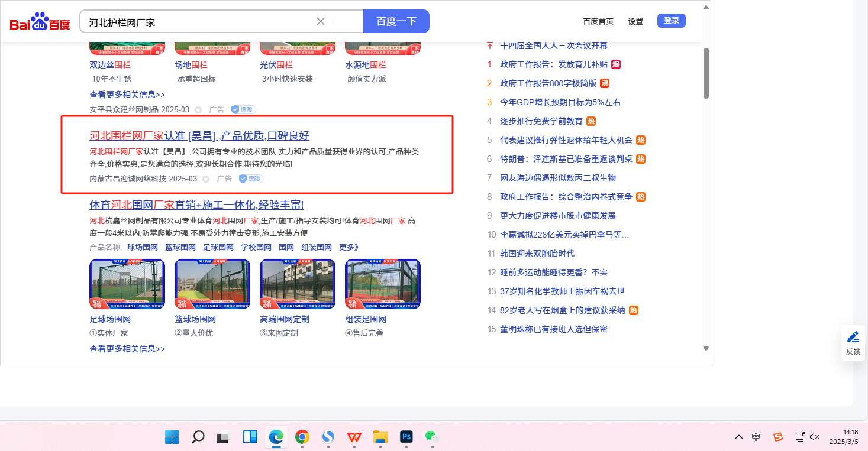Expand the dropdown arrow beside 内蒙古昌迎诚网络科技 2025-03
The image size is (868, 451).
[x=206, y=179]
